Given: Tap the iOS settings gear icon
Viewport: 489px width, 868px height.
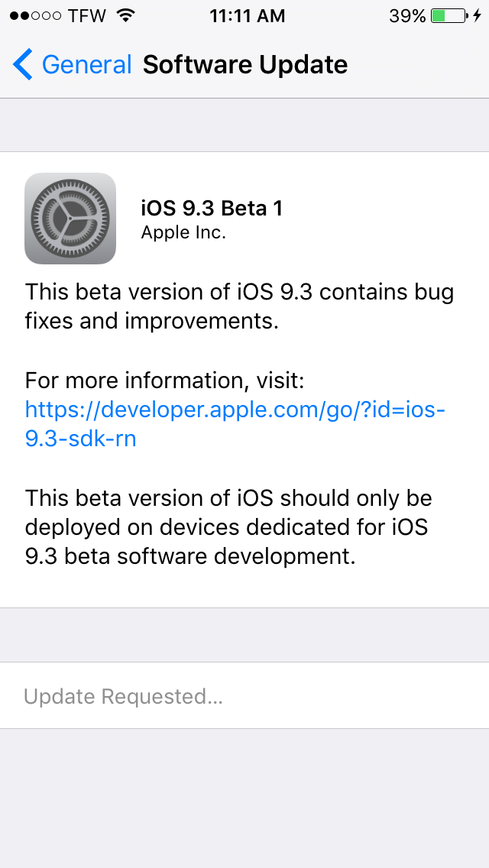Looking at the screenshot, I should (x=70, y=218).
